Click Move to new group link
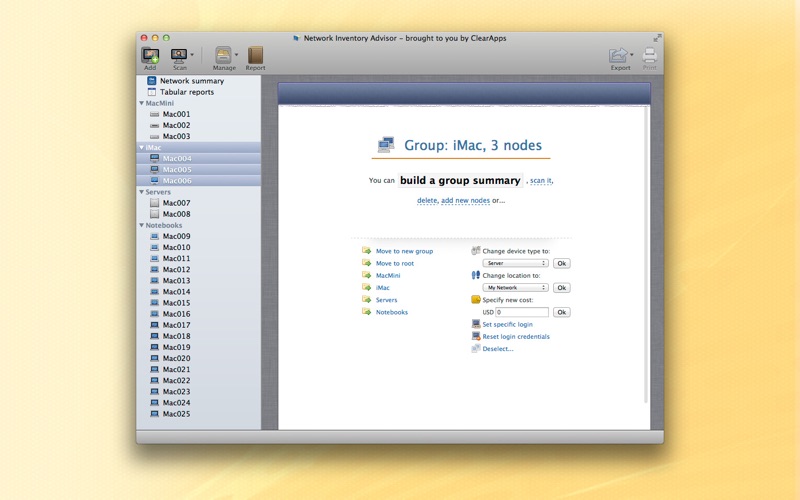 click(404, 251)
